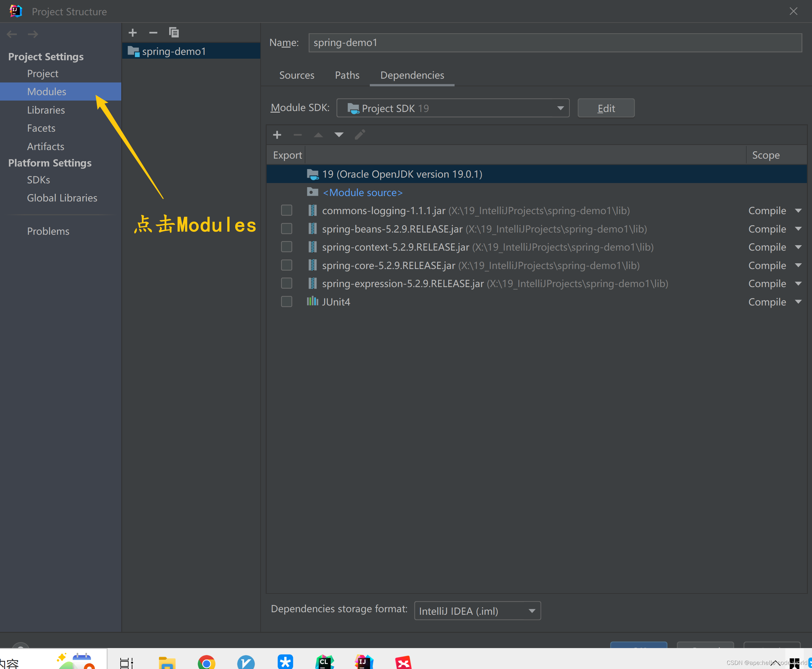Click the forward navigation arrow

point(33,34)
